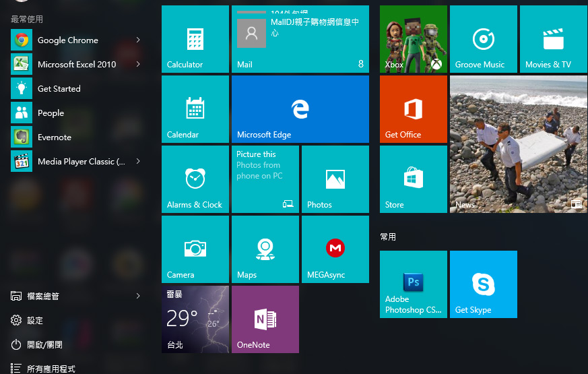Open the Calendar tile
Screen dimensions: 588x374
tap(195, 109)
